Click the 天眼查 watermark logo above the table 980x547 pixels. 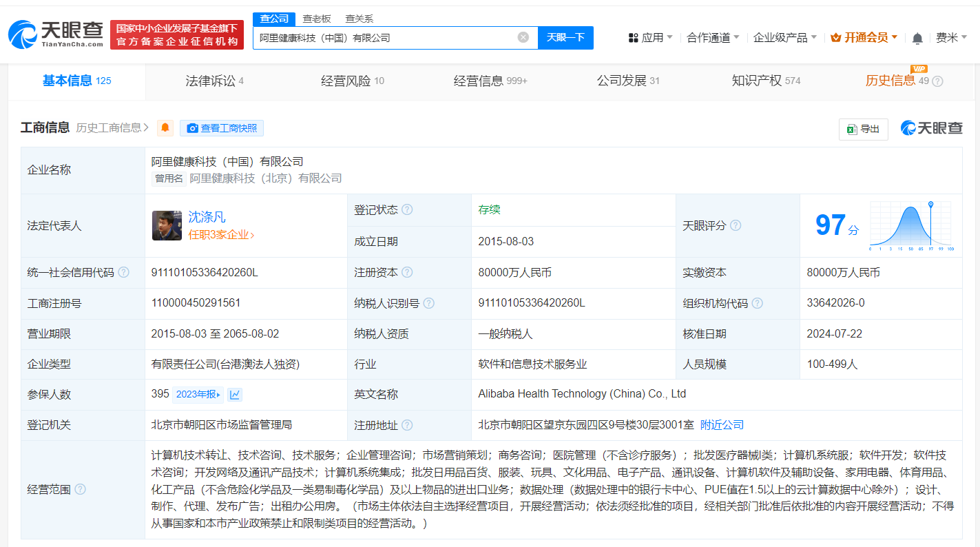click(930, 128)
